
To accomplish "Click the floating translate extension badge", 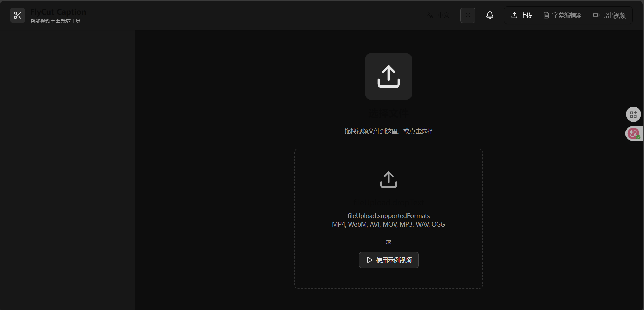I will click(x=634, y=134).
